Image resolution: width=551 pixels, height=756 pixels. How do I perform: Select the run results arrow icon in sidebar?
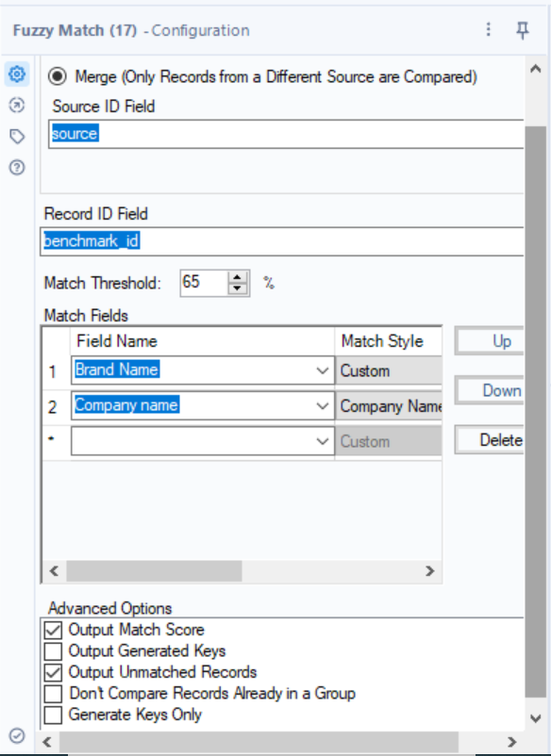coord(17,107)
